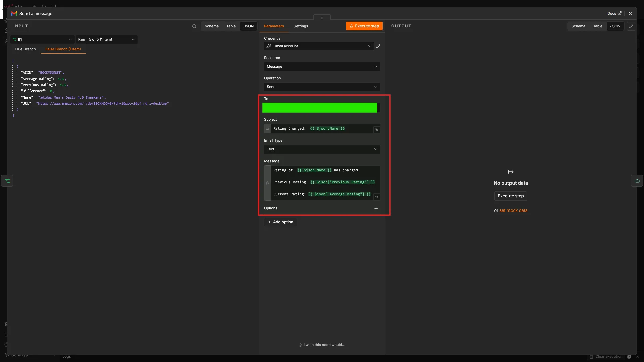Click the panel drag handle above Parameters
This screenshot has width=644, height=362.
[322, 18]
